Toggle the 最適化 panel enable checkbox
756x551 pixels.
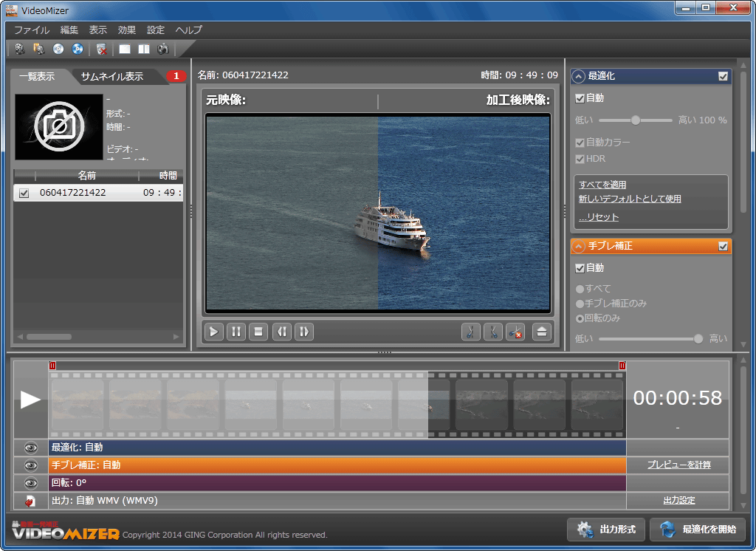pyautogui.click(x=723, y=76)
